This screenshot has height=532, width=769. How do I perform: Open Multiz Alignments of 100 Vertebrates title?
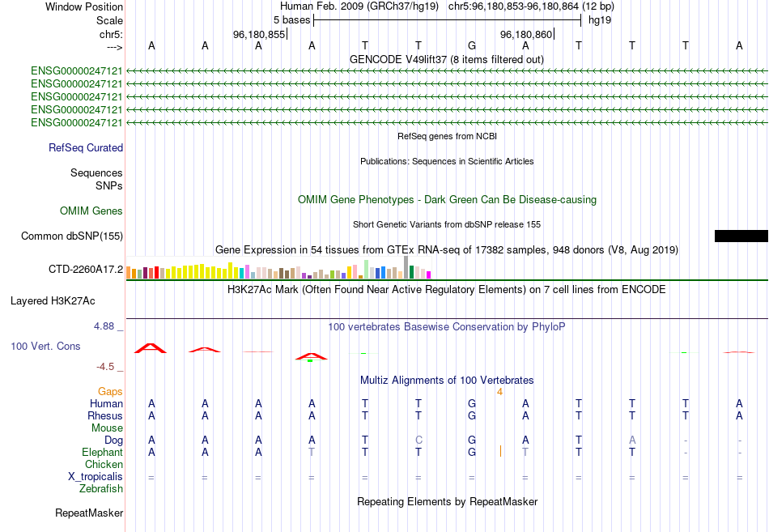click(x=447, y=381)
